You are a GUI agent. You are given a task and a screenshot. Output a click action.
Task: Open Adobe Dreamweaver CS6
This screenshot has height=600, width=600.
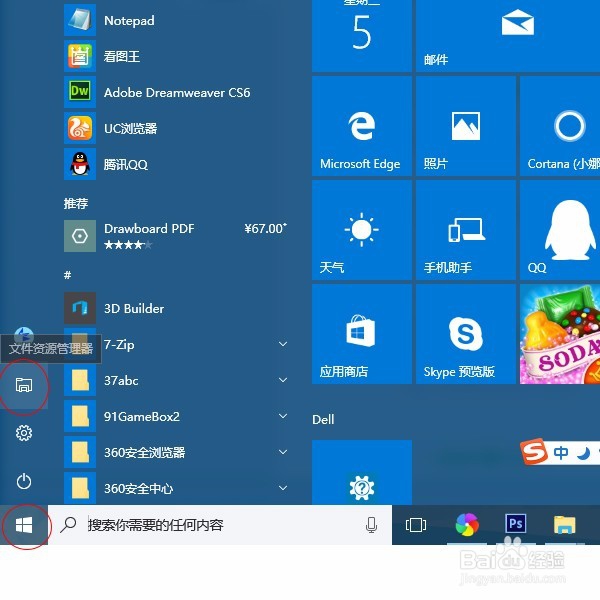[x=176, y=92]
